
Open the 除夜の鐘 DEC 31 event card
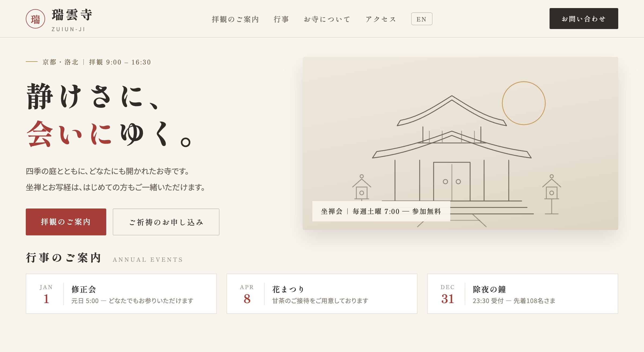523,294
